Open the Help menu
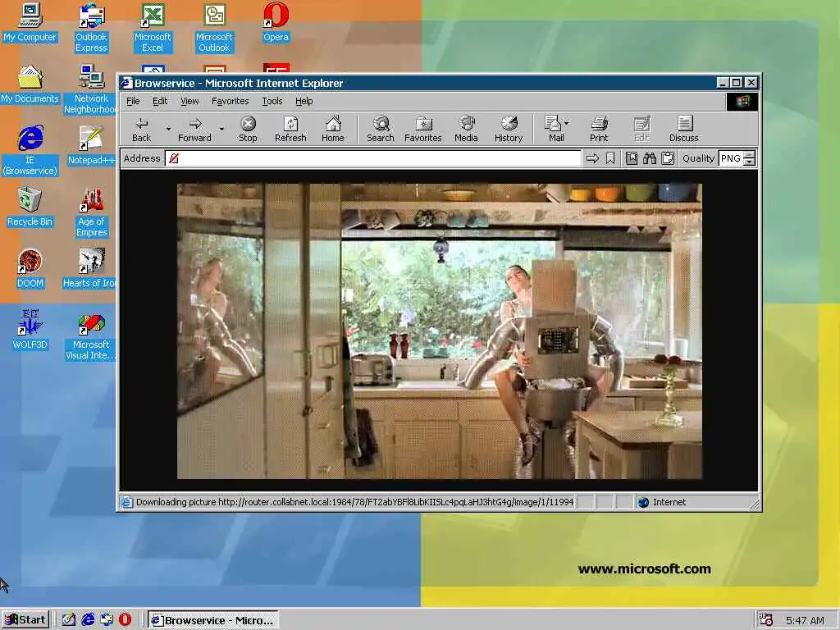Screen dimensions: 840x630 coord(304,101)
